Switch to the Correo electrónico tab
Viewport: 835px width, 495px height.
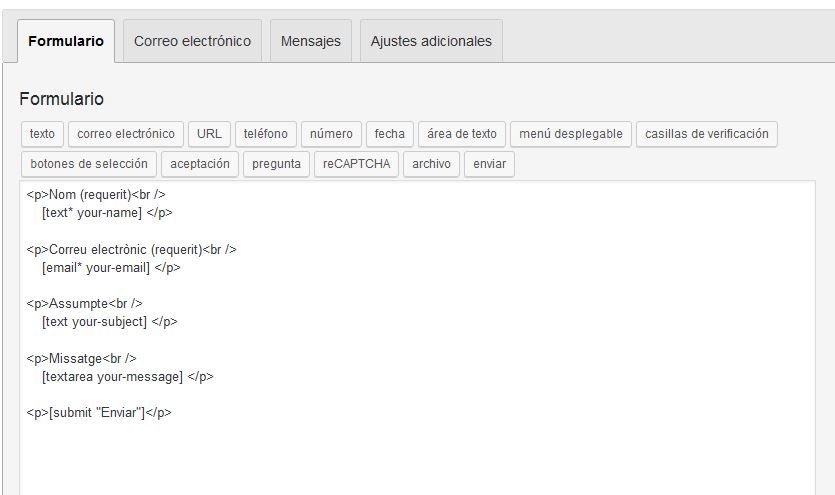[192, 41]
